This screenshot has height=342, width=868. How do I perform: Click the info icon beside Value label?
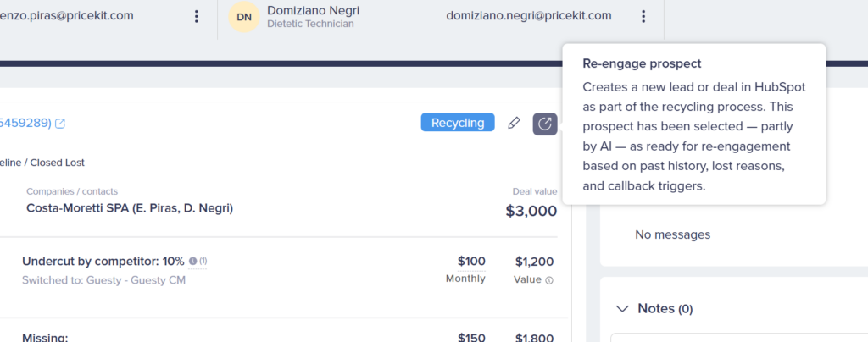(x=549, y=280)
